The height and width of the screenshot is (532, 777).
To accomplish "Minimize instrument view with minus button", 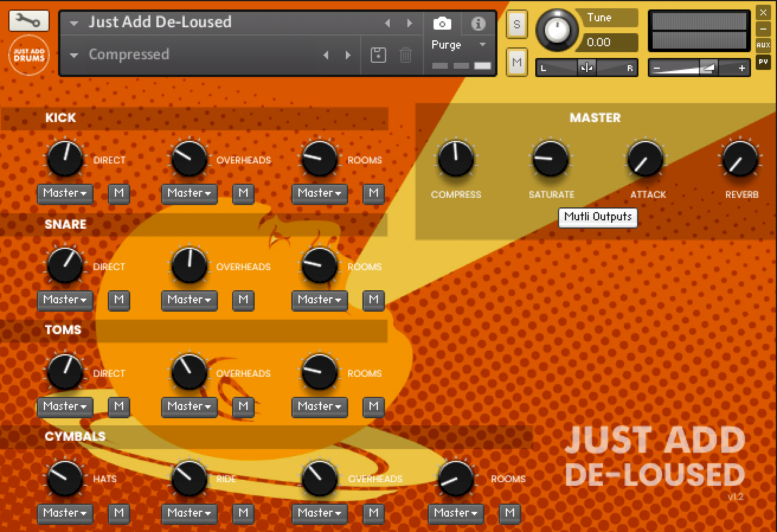I will point(763,28).
